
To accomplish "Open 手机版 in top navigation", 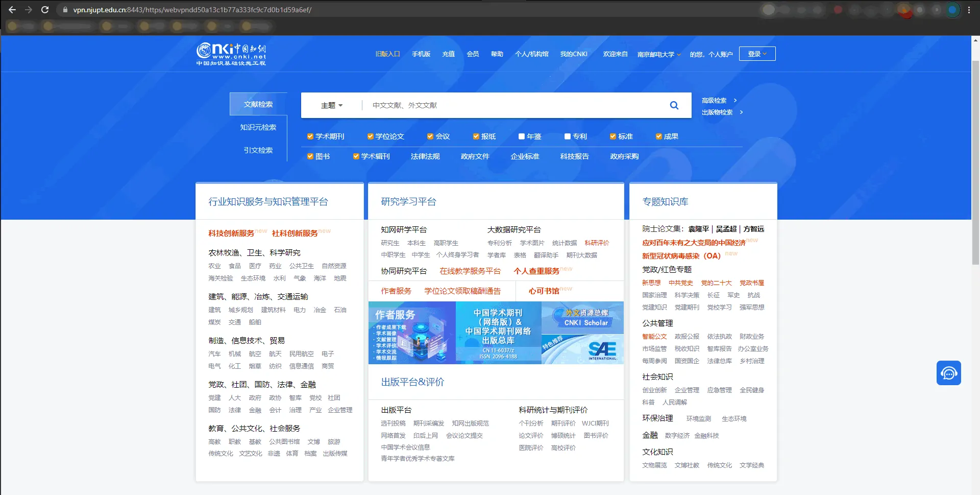I will click(421, 54).
